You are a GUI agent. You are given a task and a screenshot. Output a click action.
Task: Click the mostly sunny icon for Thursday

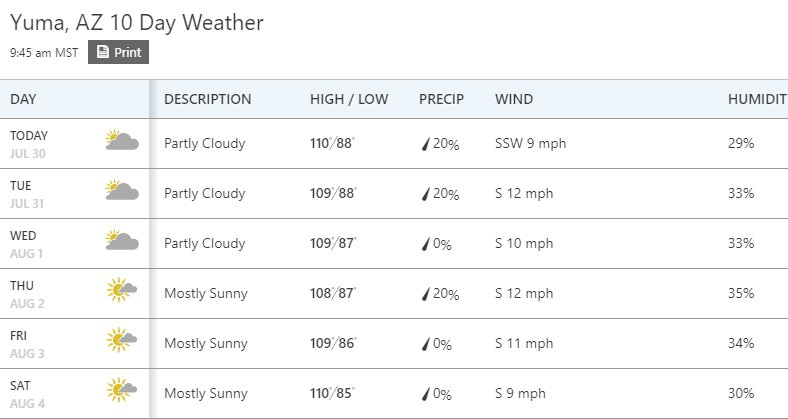tap(122, 290)
